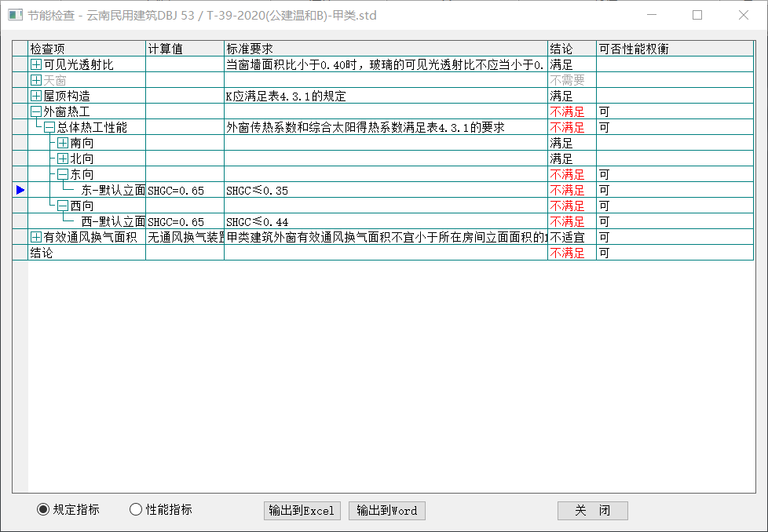
Task: Collapse the 总体热工性能 node
Action: pos(49,127)
